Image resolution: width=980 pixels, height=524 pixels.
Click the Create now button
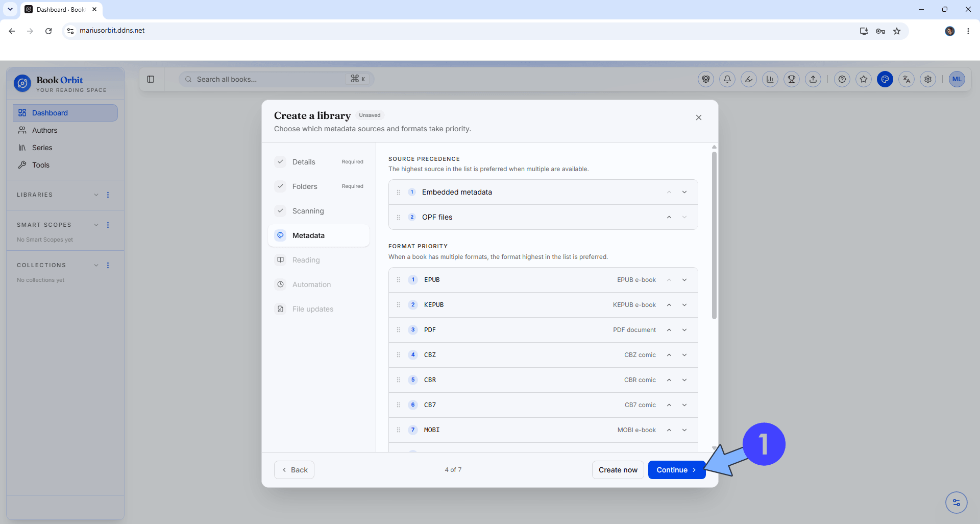click(618, 470)
